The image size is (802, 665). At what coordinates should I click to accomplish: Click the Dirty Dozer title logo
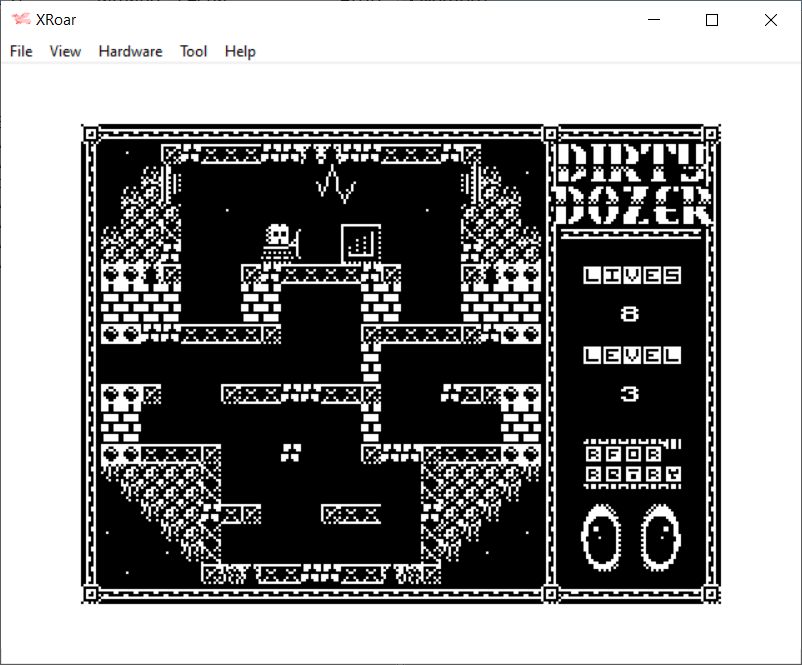pyautogui.click(x=633, y=184)
